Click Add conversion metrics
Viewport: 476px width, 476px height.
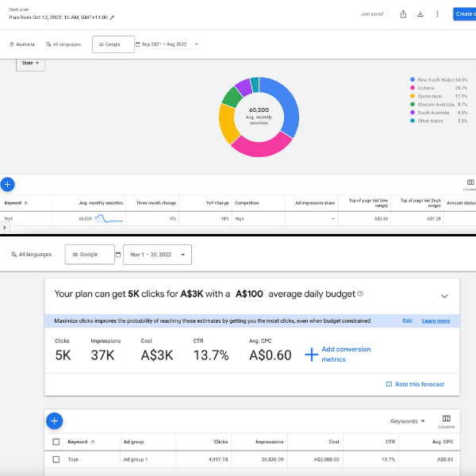tap(345, 354)
